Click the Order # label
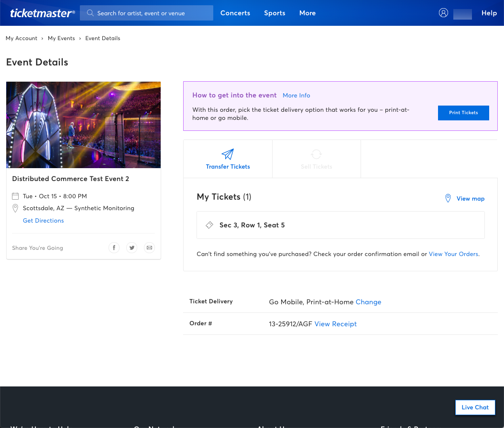504x428 pixels. 201,323
